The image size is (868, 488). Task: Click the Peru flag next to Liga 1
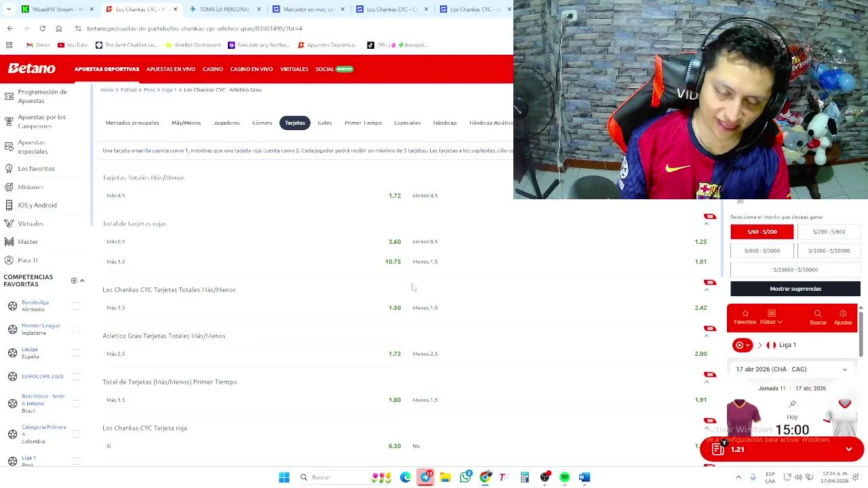tap(771, 345)
